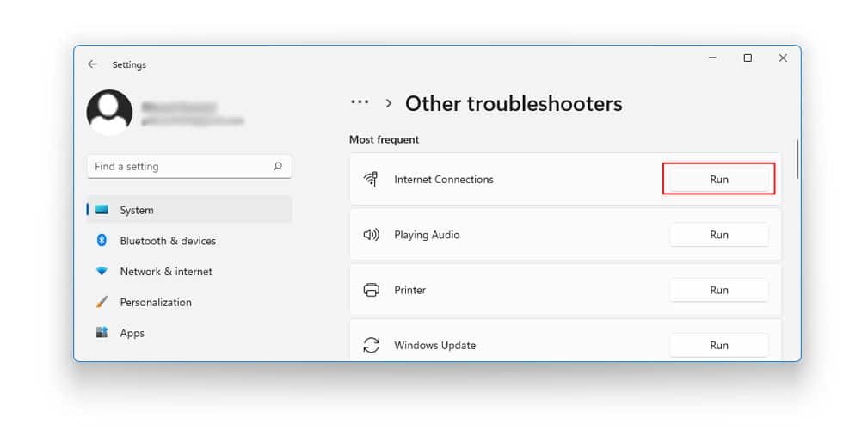Click the search magnifier icon
Image resolution: width=868 pixels, height=430 pixels.
[x=278, y=166]
